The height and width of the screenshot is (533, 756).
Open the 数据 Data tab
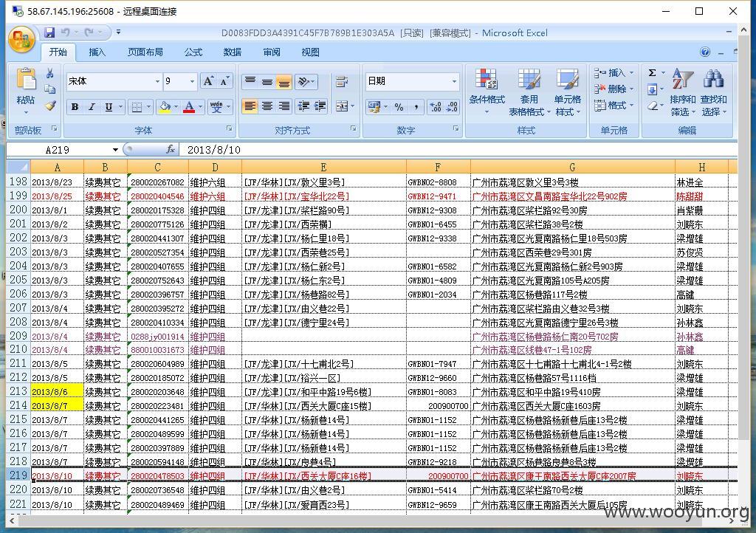[233, 52]
